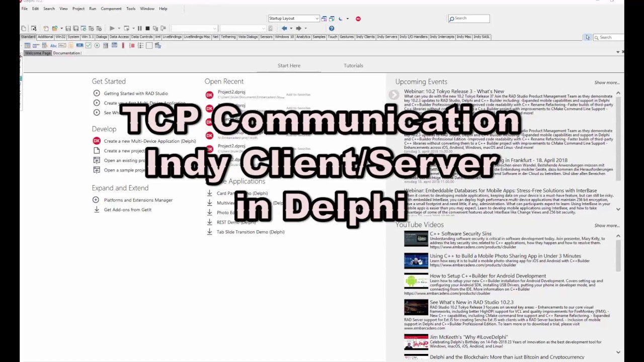Viewport: 644px width, 362px height.
Task: Switch to Indy Clients palette tab
Action: tap(365, 37)
